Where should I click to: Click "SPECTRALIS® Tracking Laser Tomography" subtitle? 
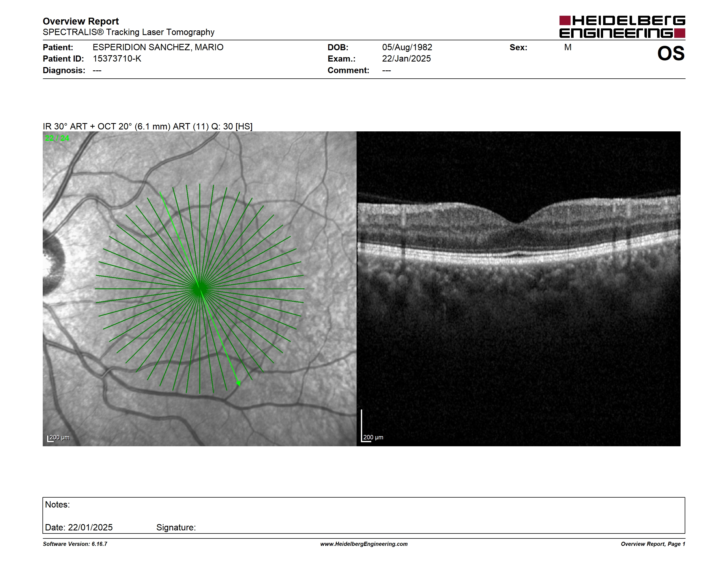128,32
